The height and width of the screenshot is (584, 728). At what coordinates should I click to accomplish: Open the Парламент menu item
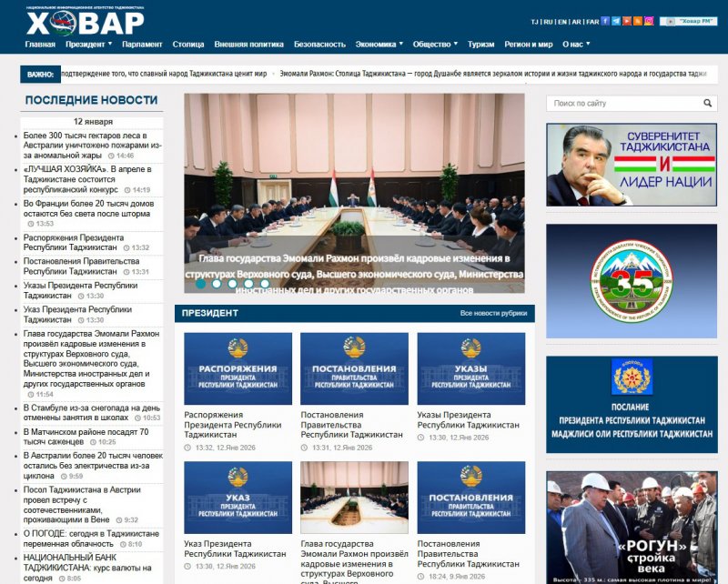pyautogui.click(x=142, y=44)
